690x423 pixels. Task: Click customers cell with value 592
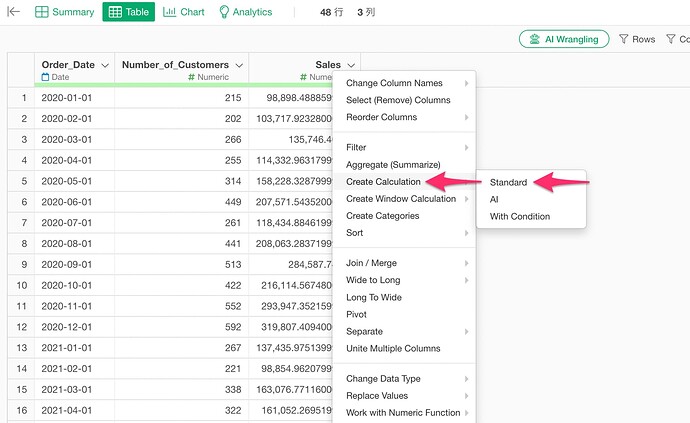(181, 327)
